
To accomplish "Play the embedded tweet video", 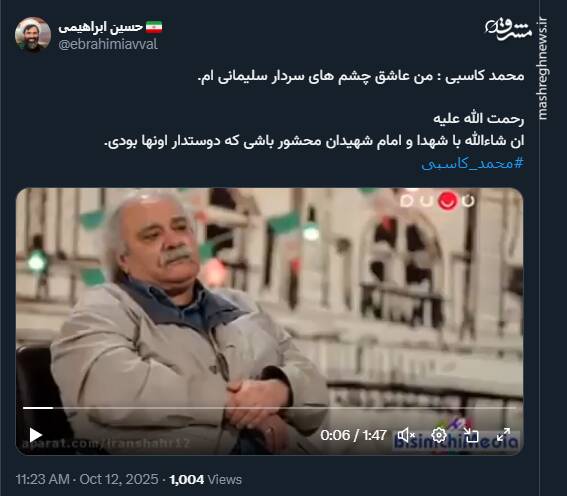I will click(x=35, y=435).
